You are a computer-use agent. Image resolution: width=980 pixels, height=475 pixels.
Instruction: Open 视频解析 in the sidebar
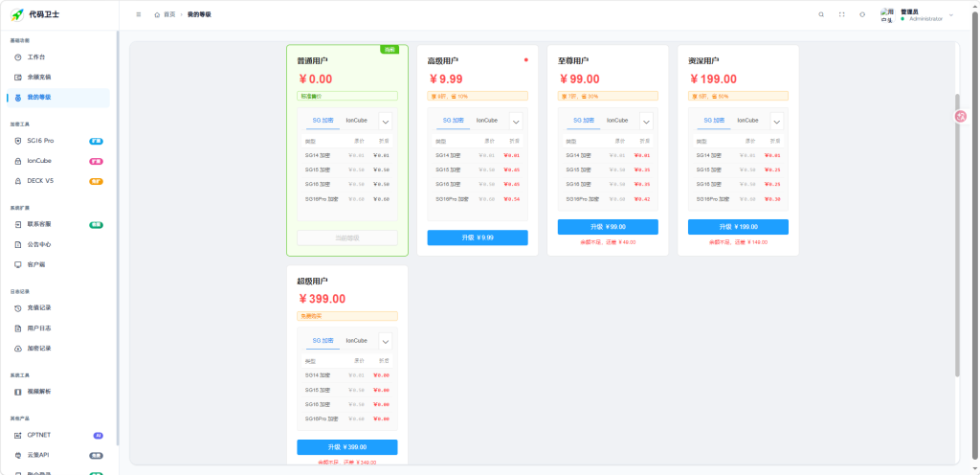tap(58, 392)
